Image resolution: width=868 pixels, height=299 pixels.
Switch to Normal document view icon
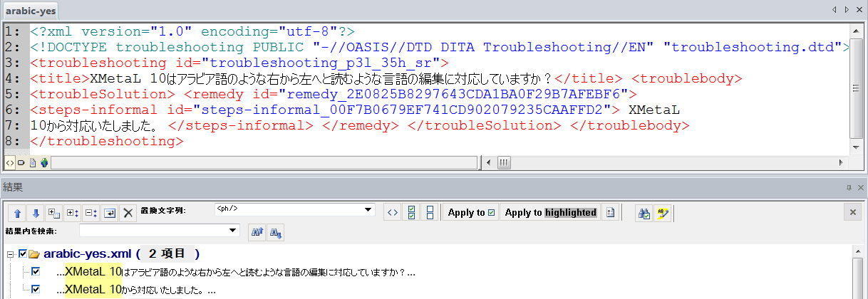pyautogui.click(x=32, y=162)
